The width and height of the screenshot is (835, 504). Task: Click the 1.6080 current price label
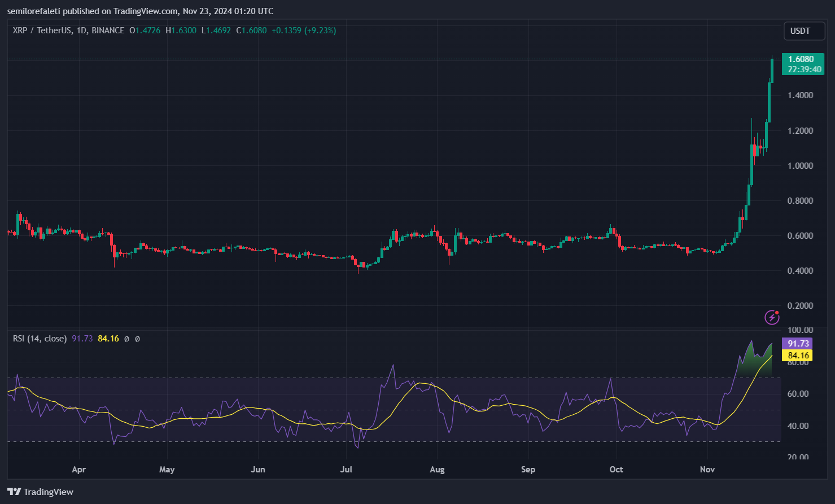tap(802, 59)
